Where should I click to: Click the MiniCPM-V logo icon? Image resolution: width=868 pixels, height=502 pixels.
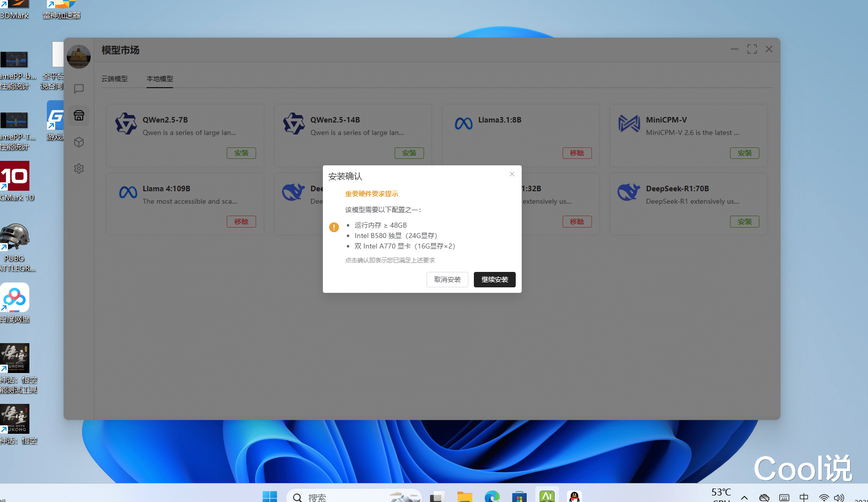[629, 124]
